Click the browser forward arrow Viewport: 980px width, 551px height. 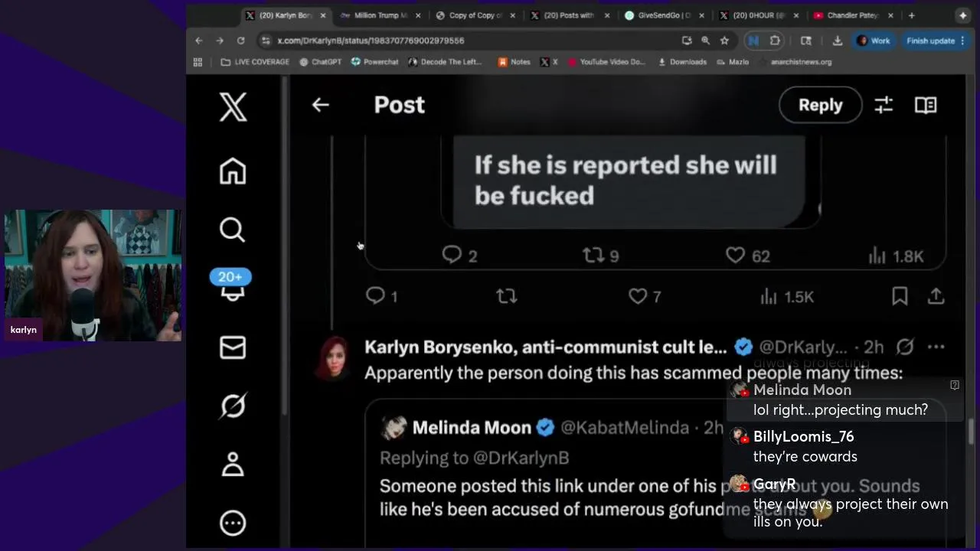[220, 41]
